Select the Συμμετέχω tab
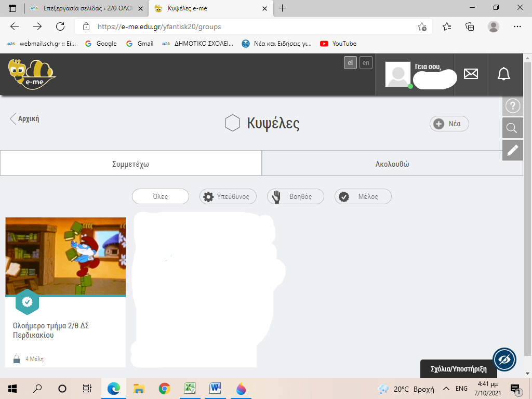The image size is (532, 399). tap(131, 163)
